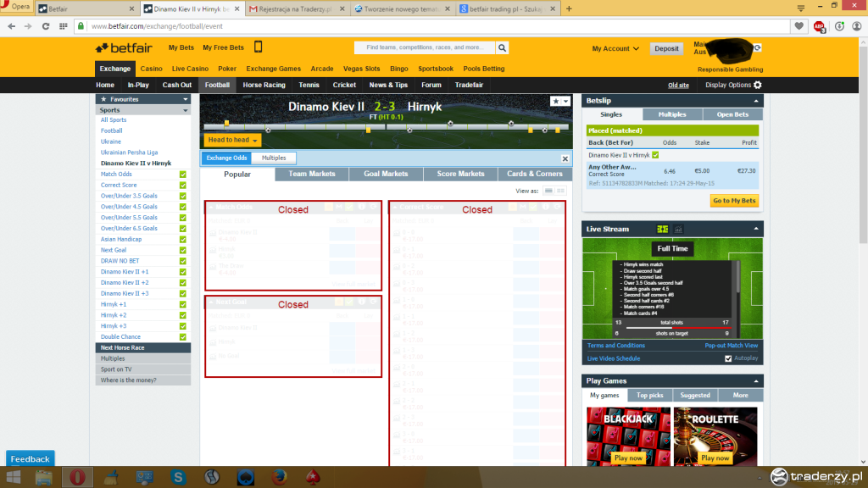Viewport: 868px width, 488px height.
Task: Open a new browser tab
Action: [x=569, y=8]
